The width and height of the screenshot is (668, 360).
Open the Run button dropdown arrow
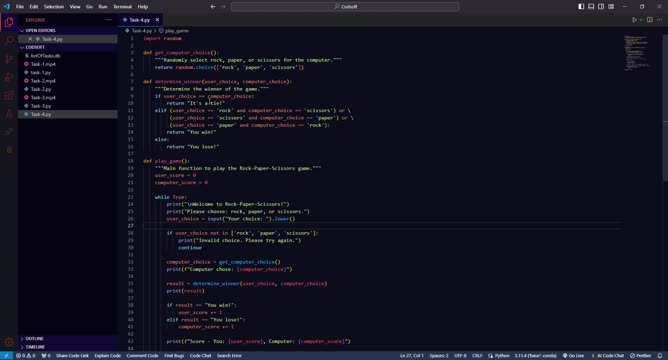click(640, 20)
